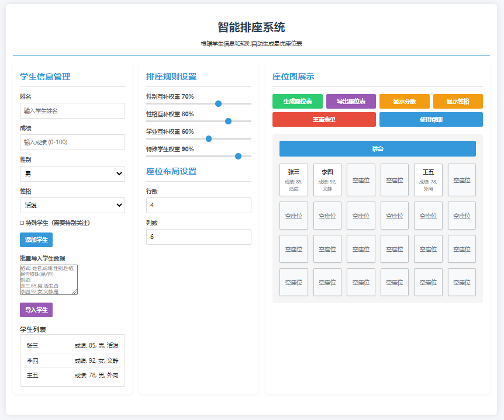Screen dimensions: 504x420
Task: Open the 性格 personality dropdown
Action: 72,205
